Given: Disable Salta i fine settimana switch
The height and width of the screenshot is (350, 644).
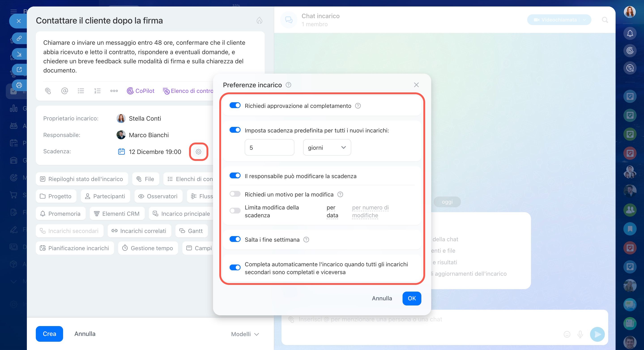Looking at the screenshot, I should pos(235,239).
